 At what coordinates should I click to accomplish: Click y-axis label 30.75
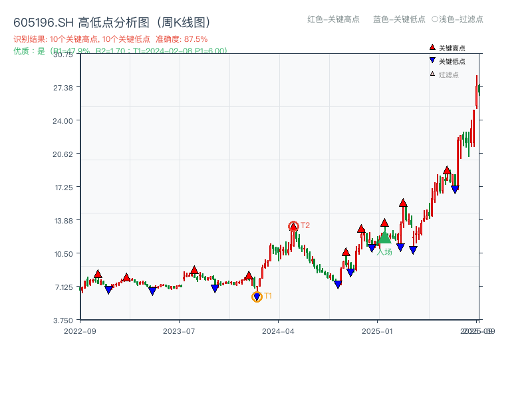pyautogui.click(x=63, y=55)
